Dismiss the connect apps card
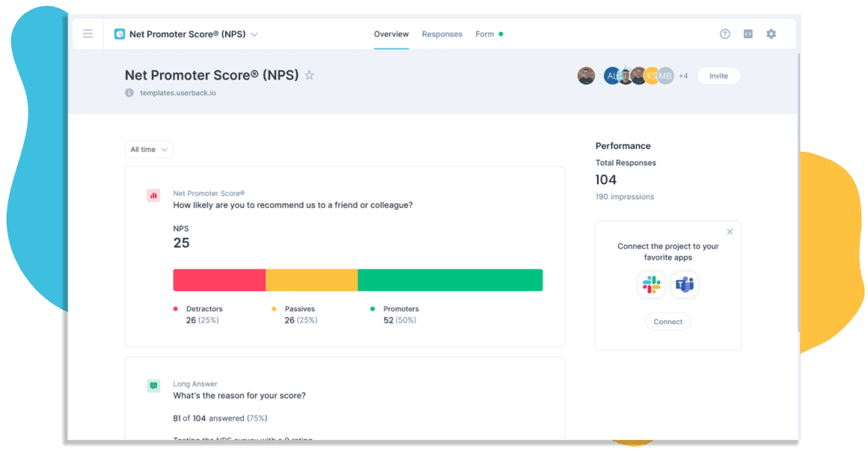868x452 pixels. (730, 232)
